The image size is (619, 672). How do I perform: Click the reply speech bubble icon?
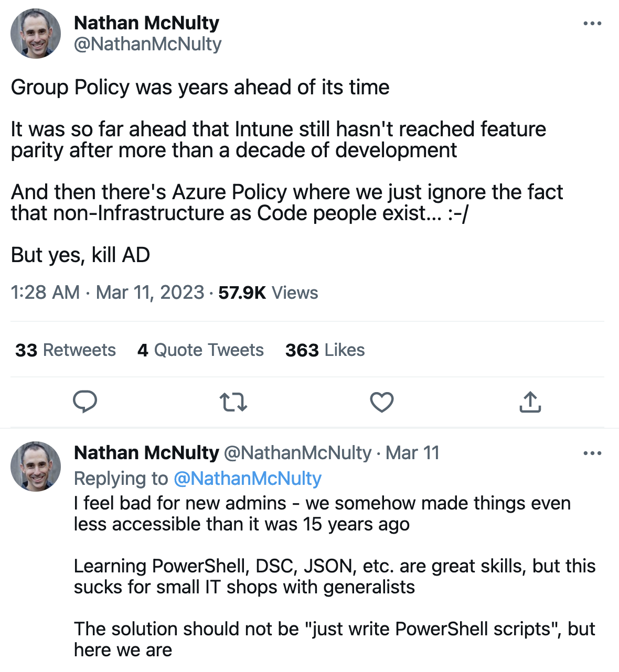[x=85, y=402]
